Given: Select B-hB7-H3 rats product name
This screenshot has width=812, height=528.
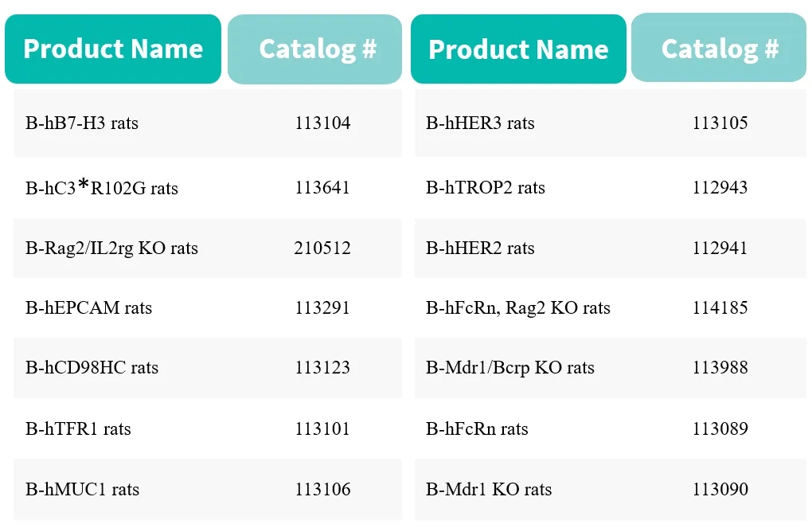Looking at the screenshot, I should (x=82, y=123).
